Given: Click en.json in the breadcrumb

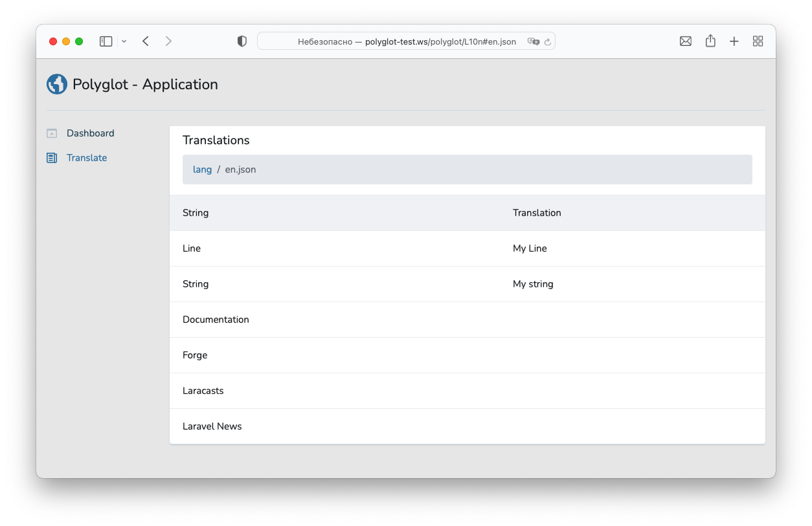Looking at the screenshot, I should [241, 170].
